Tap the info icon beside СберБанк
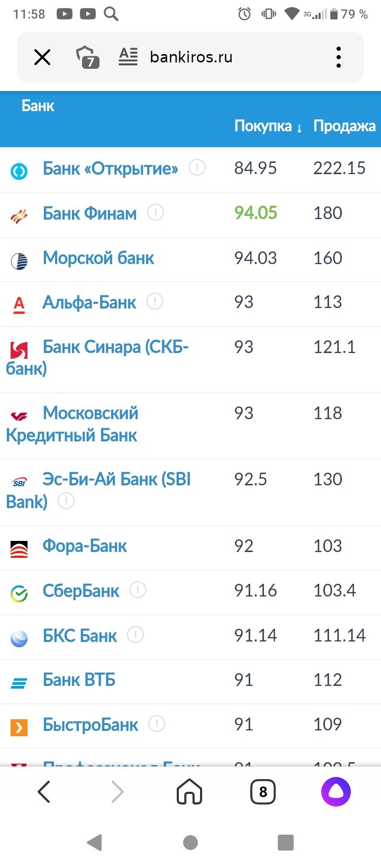 [138, 590]
